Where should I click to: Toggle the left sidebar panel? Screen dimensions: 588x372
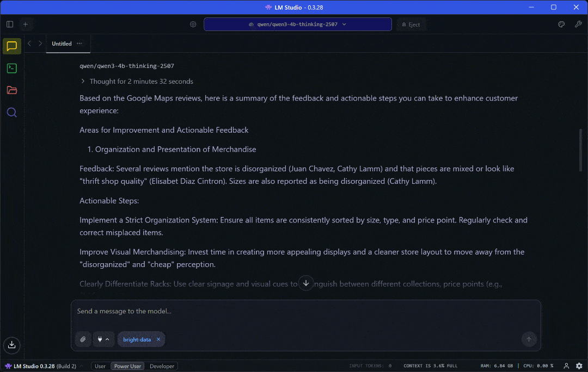pos(9,24)
